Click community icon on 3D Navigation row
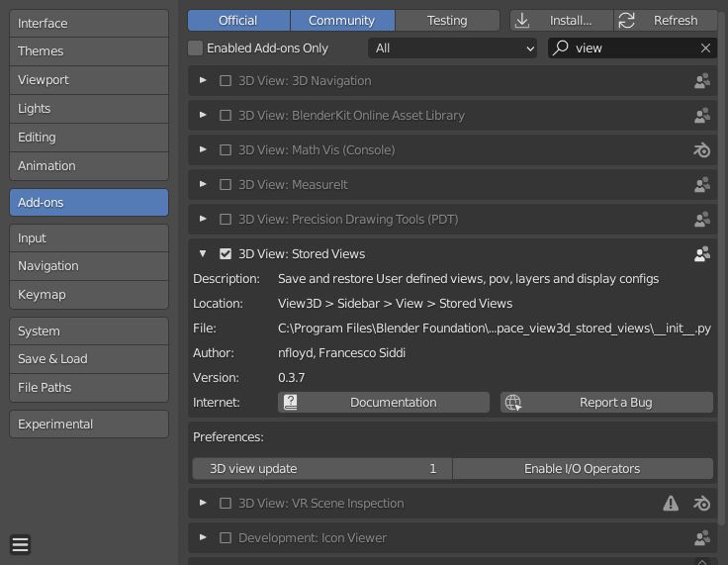This screenshot has width=728, height=565. tap(701, 81)
